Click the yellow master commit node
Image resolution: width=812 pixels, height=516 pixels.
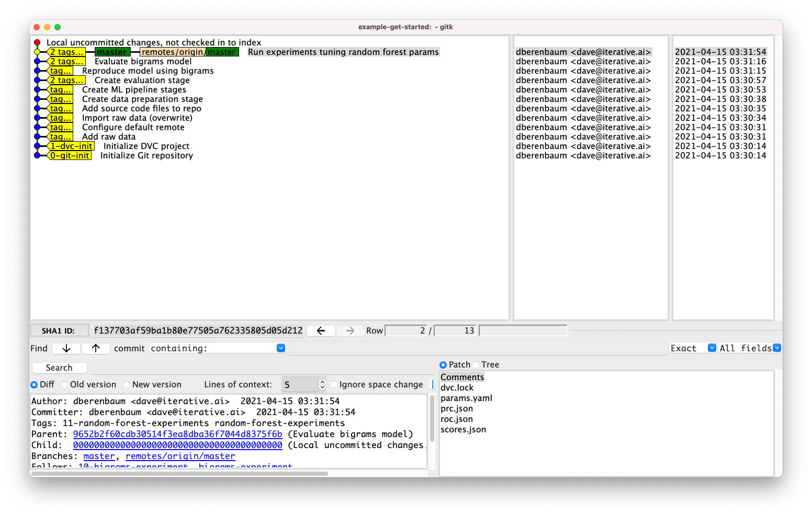37,52
